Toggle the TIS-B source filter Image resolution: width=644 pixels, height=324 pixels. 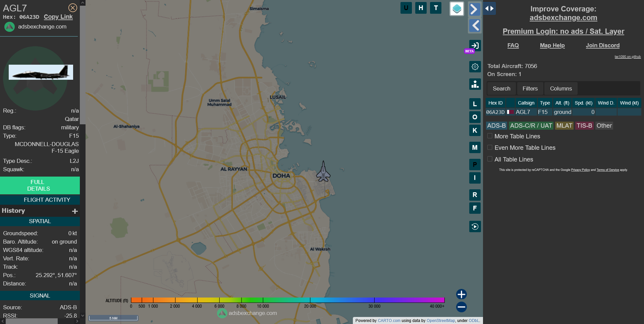point(584,126)
